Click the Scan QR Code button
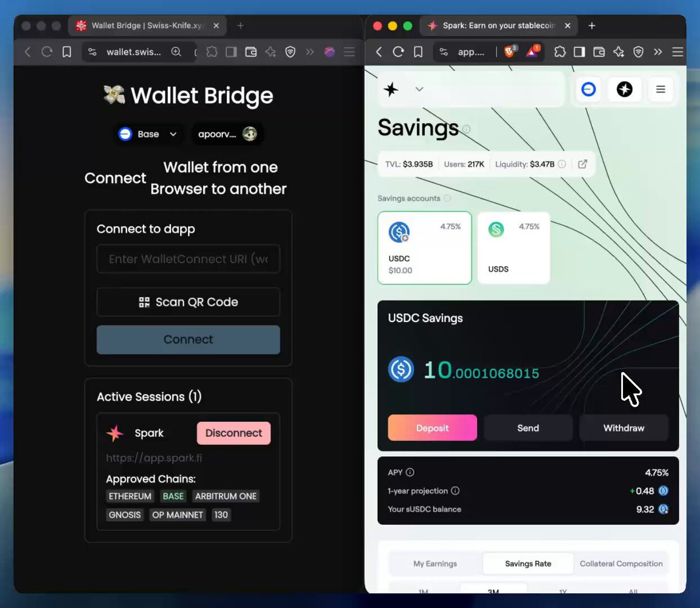The height and width of the screenshot is (608, 700). (x=188, y=302)
